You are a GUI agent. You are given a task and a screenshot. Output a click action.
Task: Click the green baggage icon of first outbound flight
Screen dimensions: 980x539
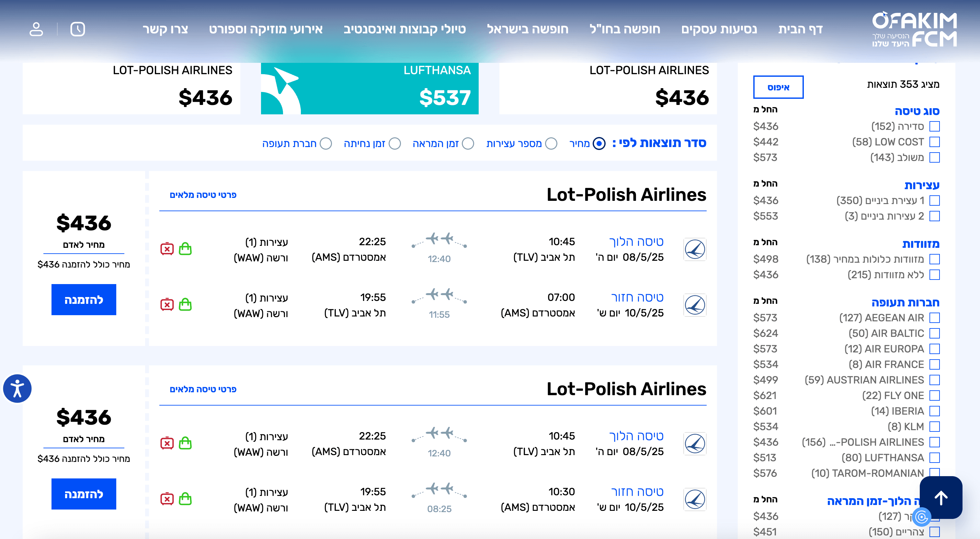pos(185,249)
